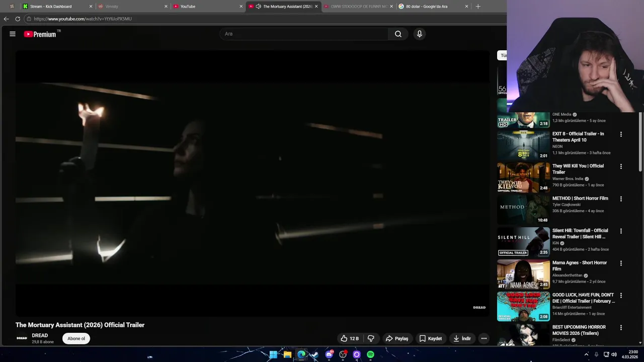Click the Abone ol subscribe button
The width and height of the screenshot is (644, 362).
(76, 338)
